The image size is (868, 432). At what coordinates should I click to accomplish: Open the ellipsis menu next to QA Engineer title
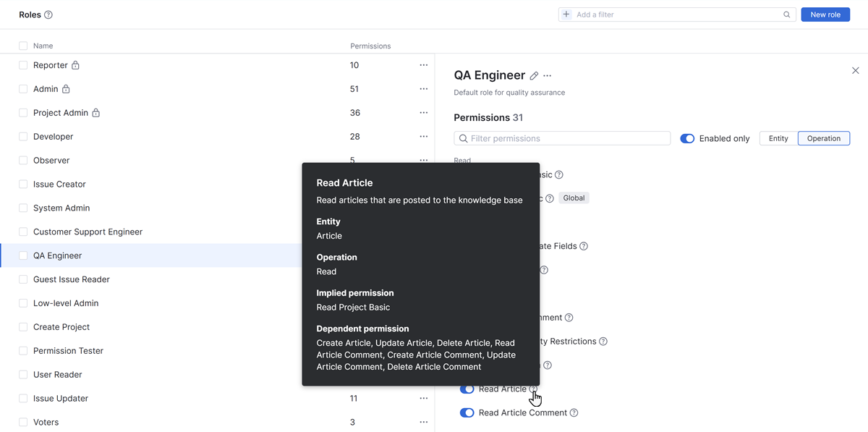coord(548,75)
